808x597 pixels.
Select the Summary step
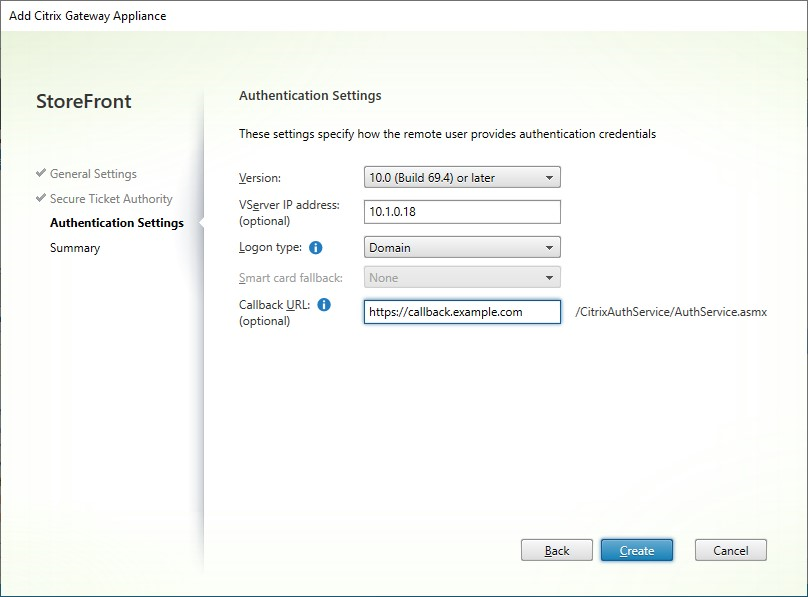pyautogui.click(x=74, y=247)
